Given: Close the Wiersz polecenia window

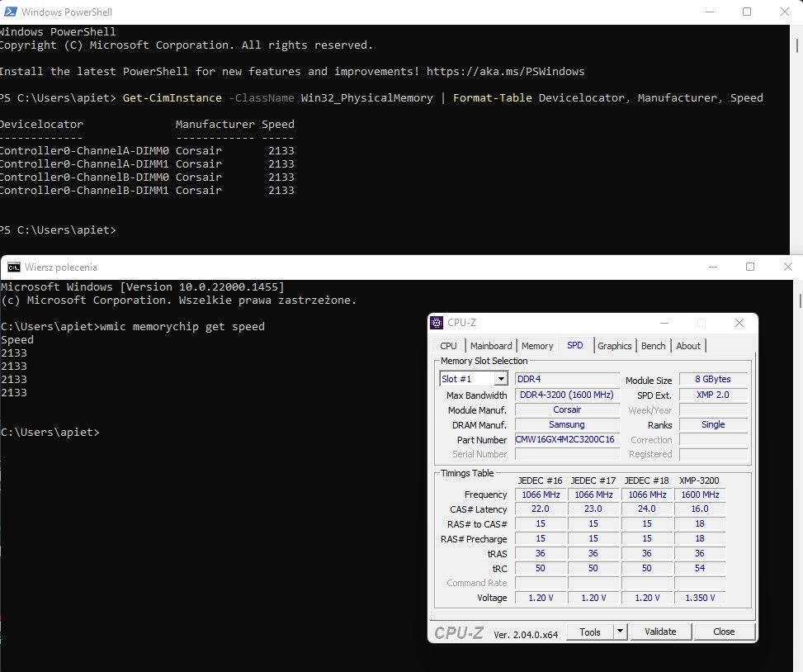Looking at the screenshot, I should click(x=787, y=267).
